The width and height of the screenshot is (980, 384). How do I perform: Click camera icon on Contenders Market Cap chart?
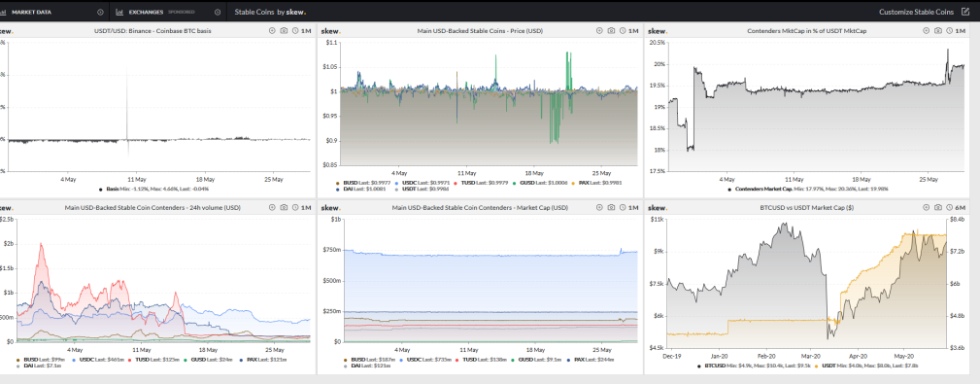(x=611, y=208)
